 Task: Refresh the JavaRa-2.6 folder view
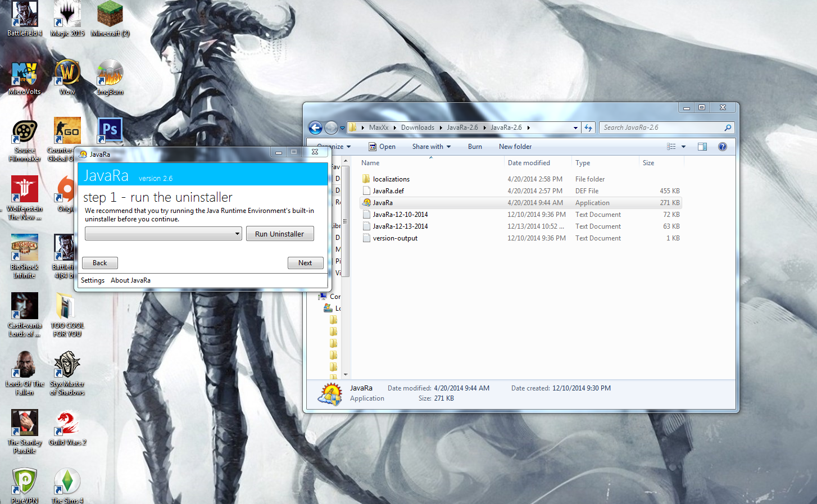(588, 128)
